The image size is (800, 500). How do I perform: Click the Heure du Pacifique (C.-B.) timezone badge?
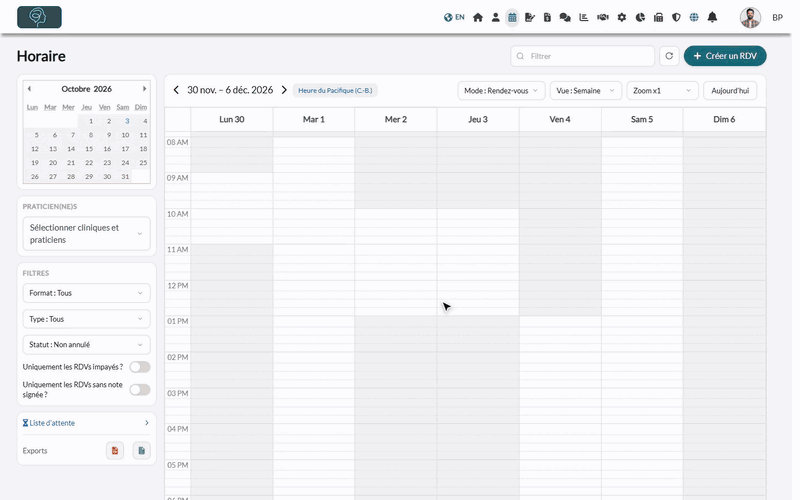335,90
